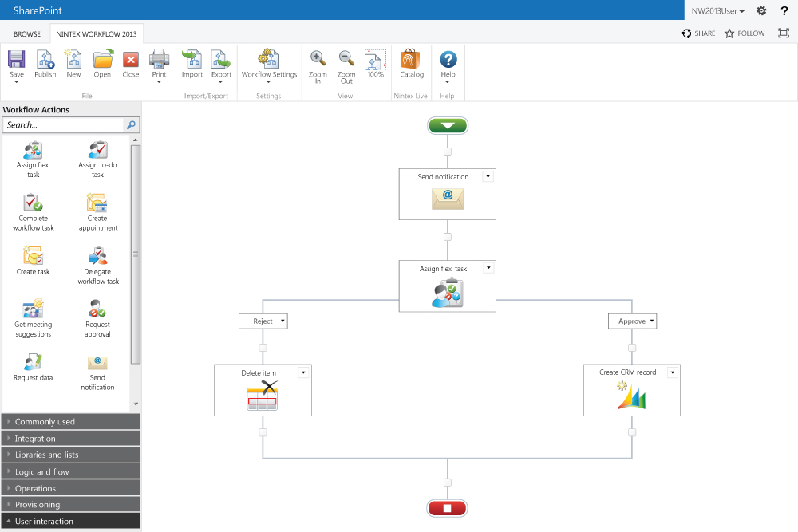
Task: Click the question mark in top bar
Action: pyautogui.click(x=784, y=10)
